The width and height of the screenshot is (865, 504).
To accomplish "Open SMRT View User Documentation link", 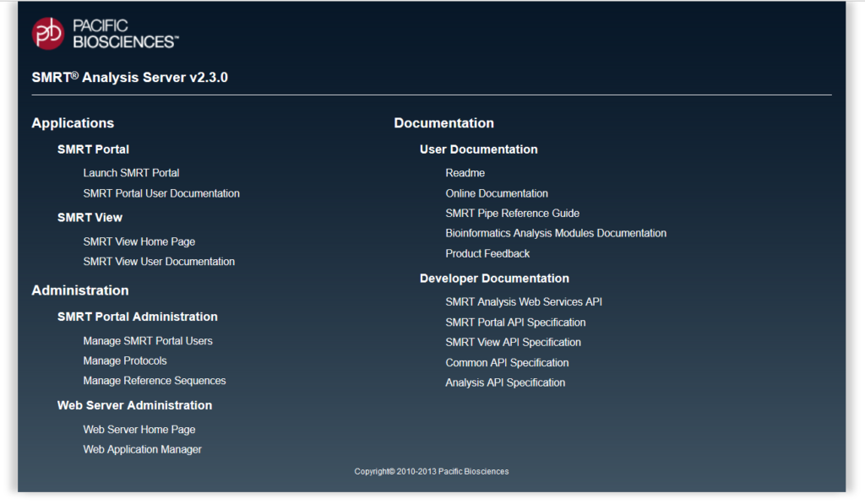I will point(159,262).
